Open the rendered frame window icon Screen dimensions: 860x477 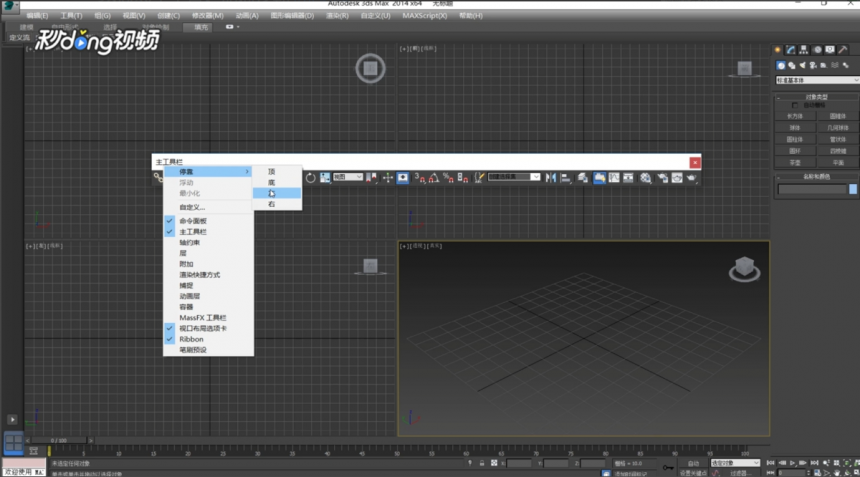[x=677, y=178]
